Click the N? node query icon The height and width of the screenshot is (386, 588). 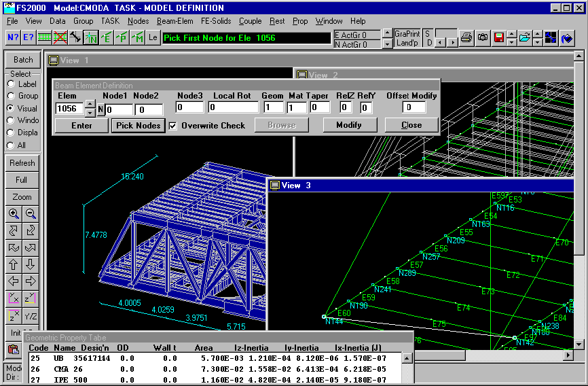pos(13,38)
